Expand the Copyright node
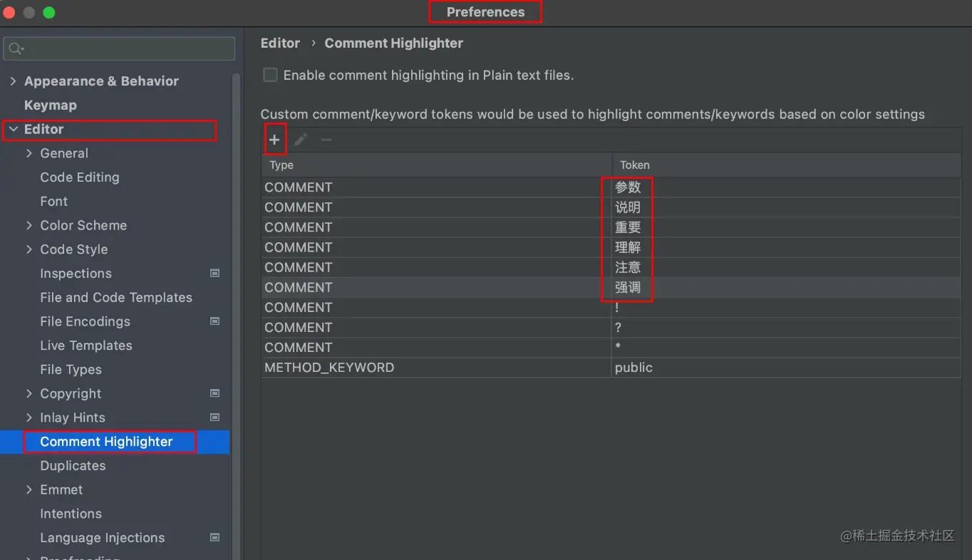This screenshot has width=972, height=560. click(29, 393)
